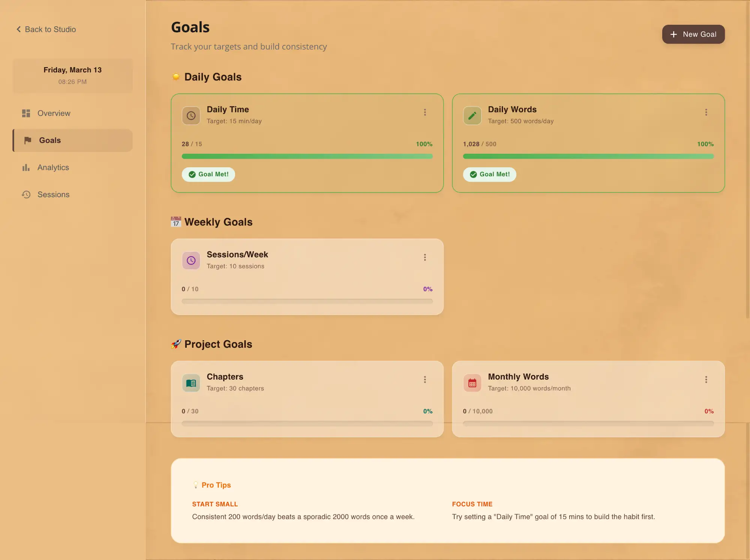750x560 pixels.
Task: Navigate to the Sessions section
Action: (53, 194)
